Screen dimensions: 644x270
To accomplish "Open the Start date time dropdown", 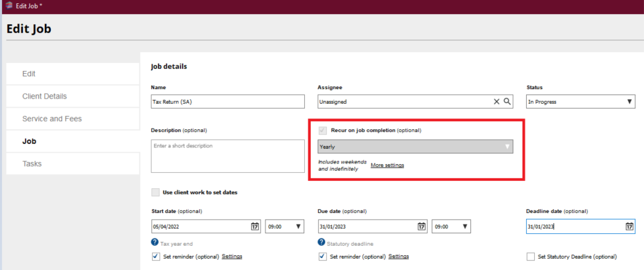I will [285, 226].
